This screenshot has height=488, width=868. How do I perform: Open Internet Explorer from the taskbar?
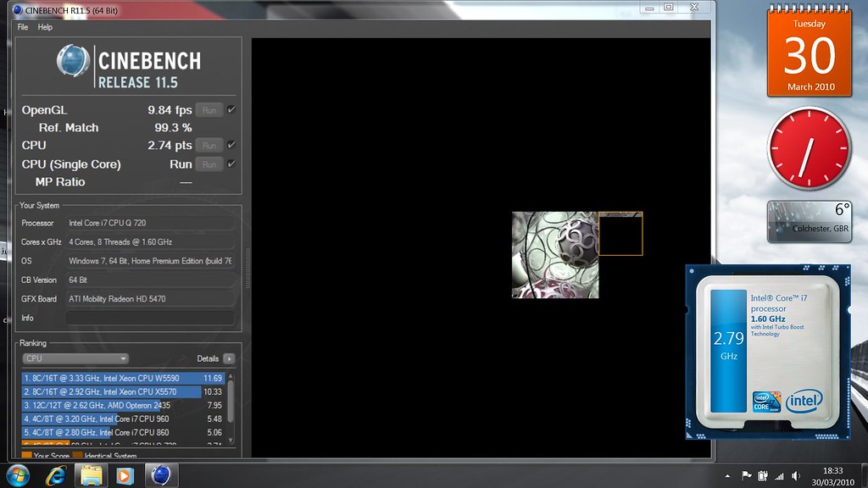pos(57,474)
